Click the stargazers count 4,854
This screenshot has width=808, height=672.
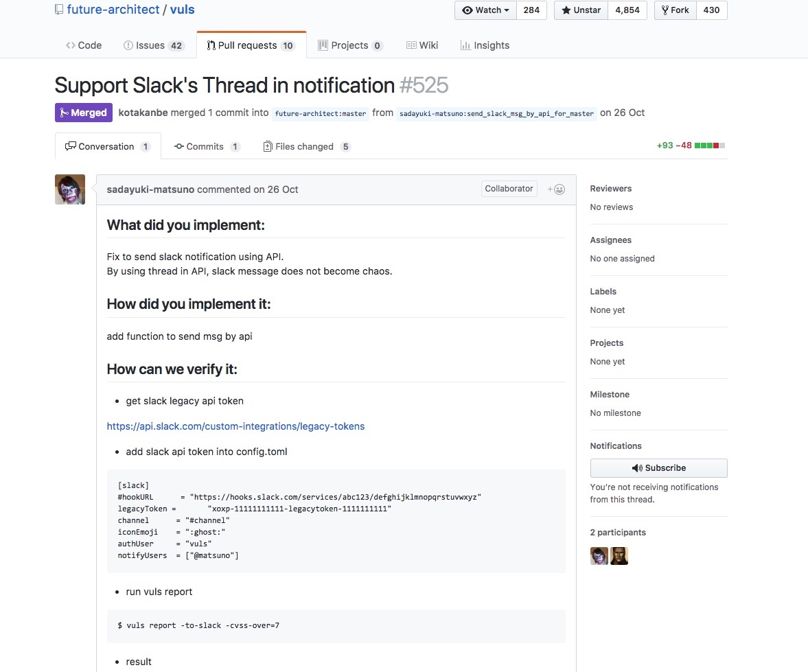click(x=627, y=10)
